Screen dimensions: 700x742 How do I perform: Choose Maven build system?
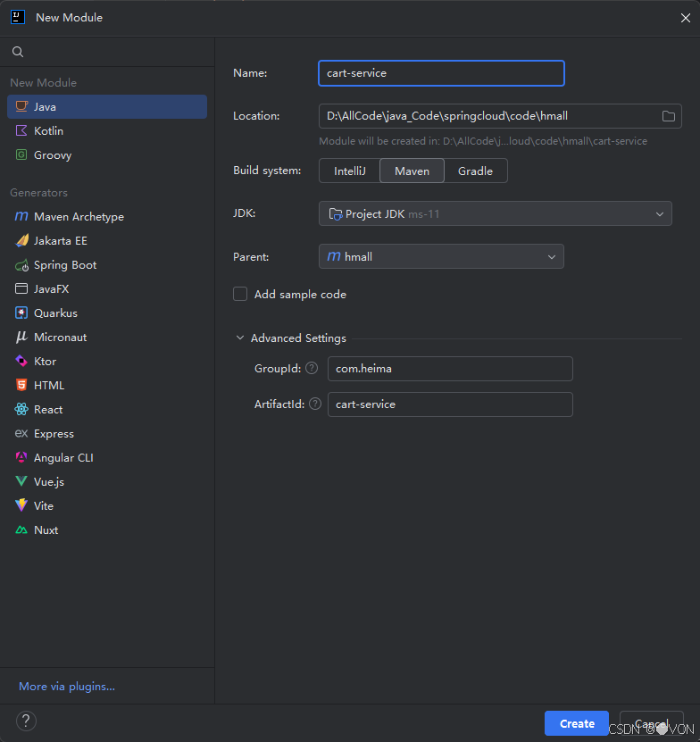click(x=412, y=171)
